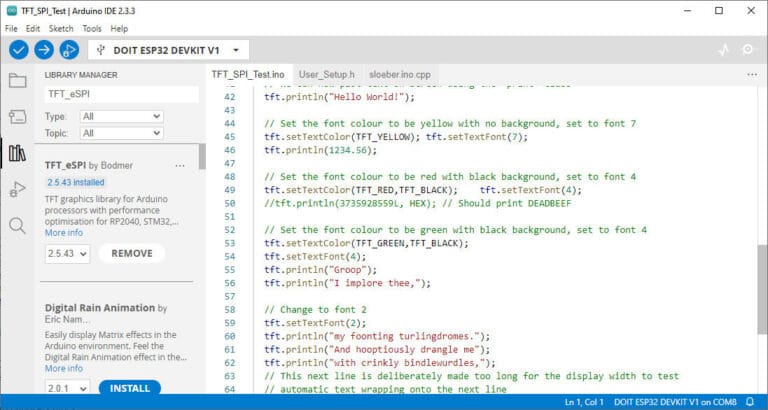Viewport: 768px width, 410px height.
Task: Click the Upload arrow button
Action: point(44,49)
